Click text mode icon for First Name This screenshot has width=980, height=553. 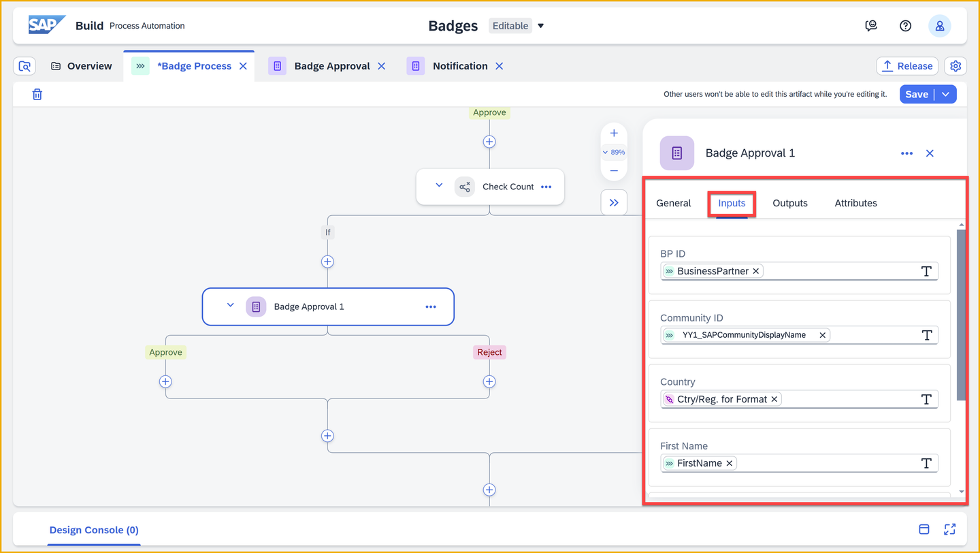tap(926, 463)
